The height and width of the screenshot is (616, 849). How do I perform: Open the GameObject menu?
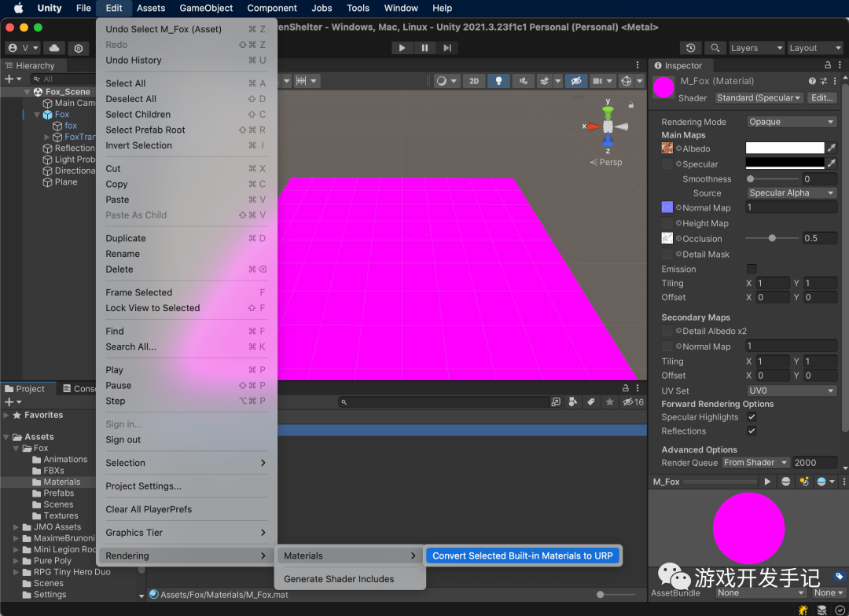coord(206,8)
